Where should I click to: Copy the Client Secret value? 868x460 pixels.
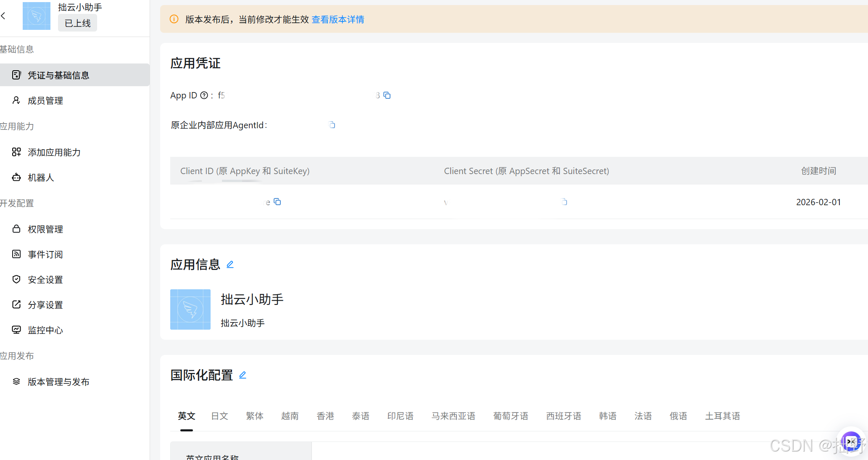564,202
